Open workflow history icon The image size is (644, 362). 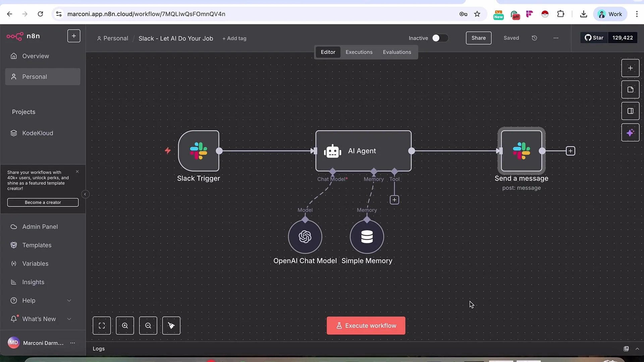point(534,38)
